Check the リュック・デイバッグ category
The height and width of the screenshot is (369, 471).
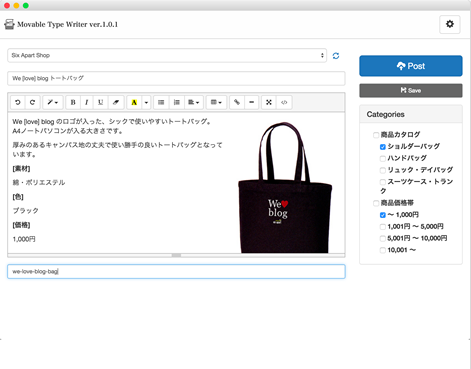point(383,170)
